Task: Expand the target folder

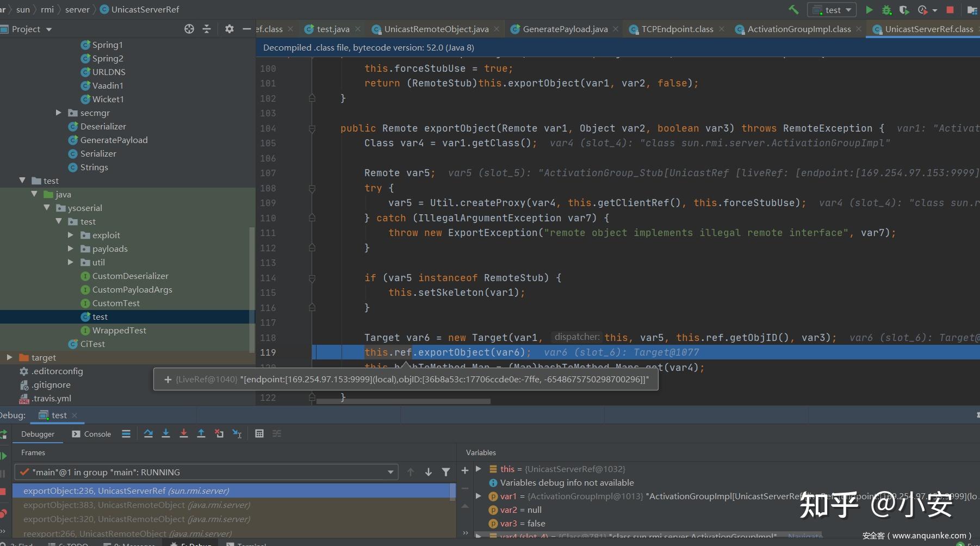Action: coord(10,357)
